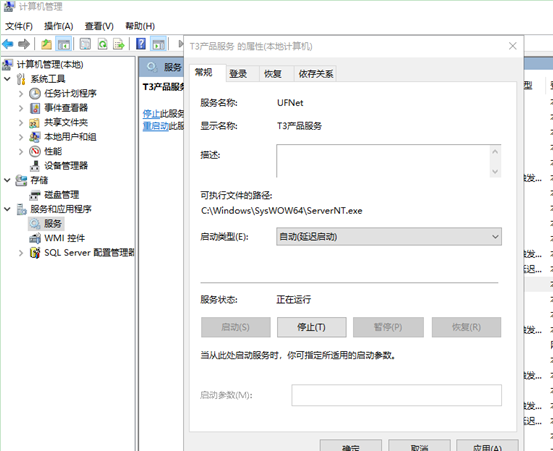
Task: Open 事件查看器 in the tree
Action: coord(66,108)
